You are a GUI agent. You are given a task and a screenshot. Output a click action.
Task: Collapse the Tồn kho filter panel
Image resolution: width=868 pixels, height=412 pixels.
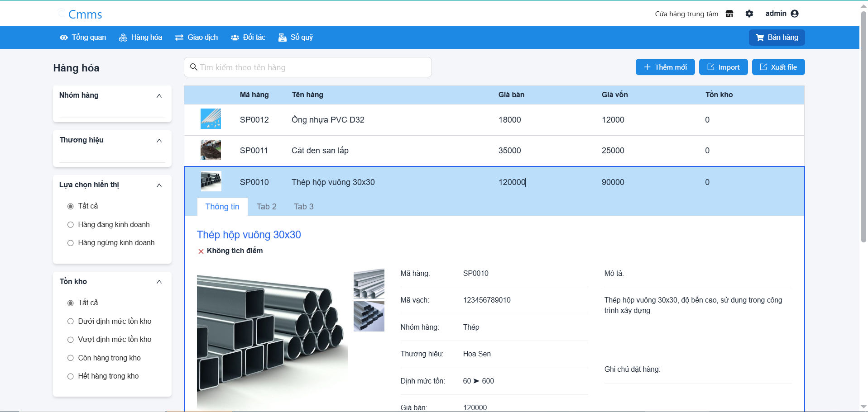[x=159, y=281]
